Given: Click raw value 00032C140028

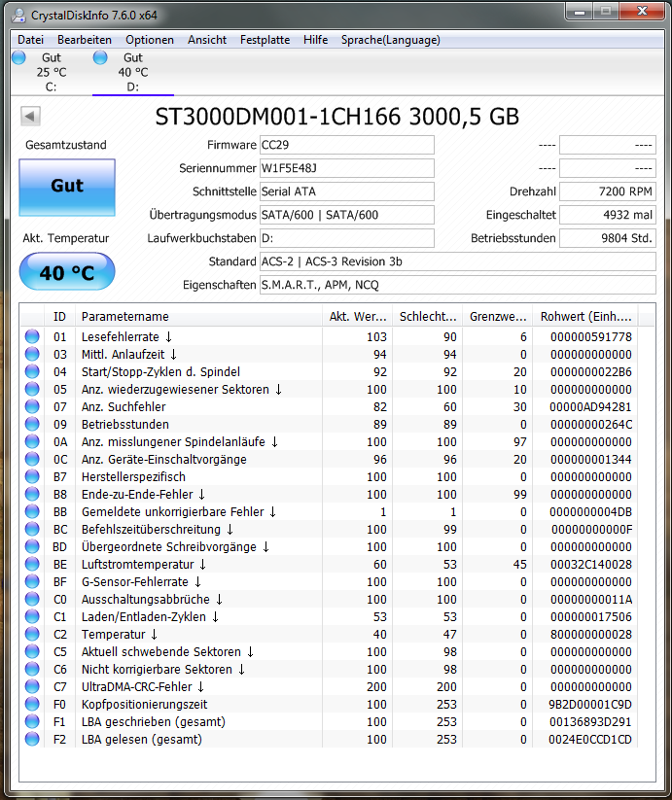Looking at the screenshot, I should click(x=591, y=565).
